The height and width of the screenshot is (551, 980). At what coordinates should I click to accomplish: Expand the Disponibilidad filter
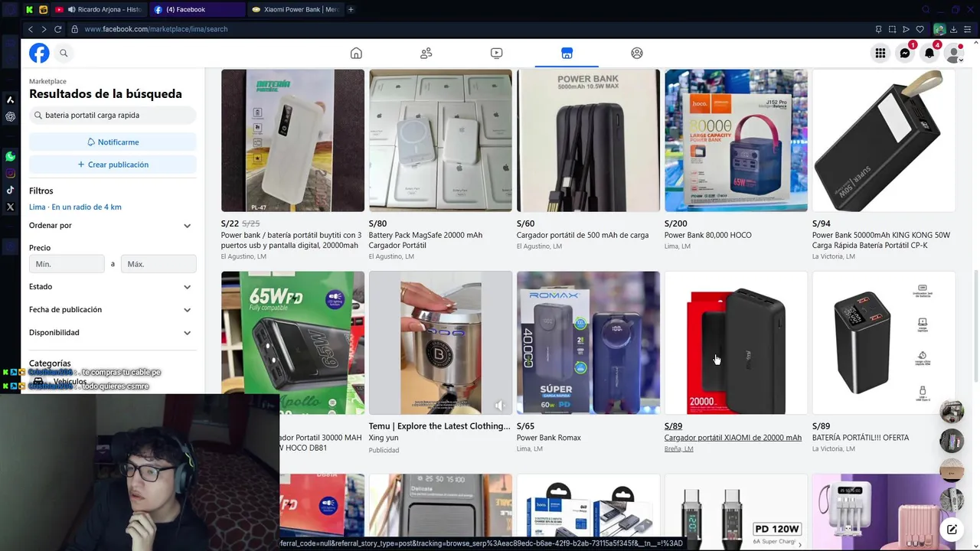pyautogui.click(x=113, y=332)
